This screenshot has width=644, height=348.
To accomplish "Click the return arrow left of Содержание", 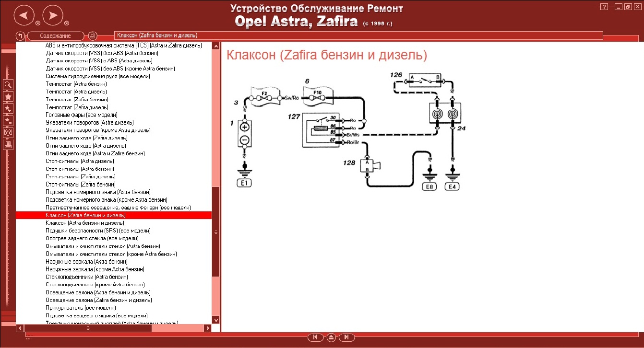I will click(x=21, y=36).
